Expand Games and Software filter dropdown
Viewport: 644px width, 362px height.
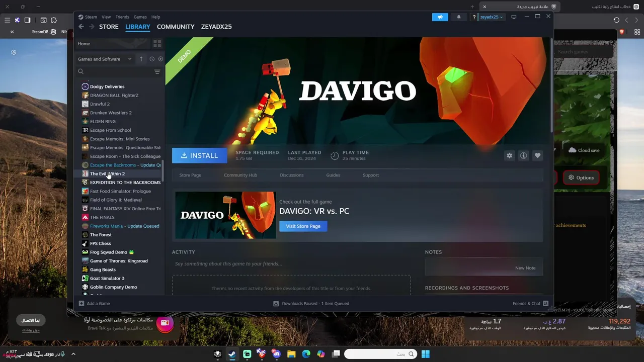tap(105, 59)
